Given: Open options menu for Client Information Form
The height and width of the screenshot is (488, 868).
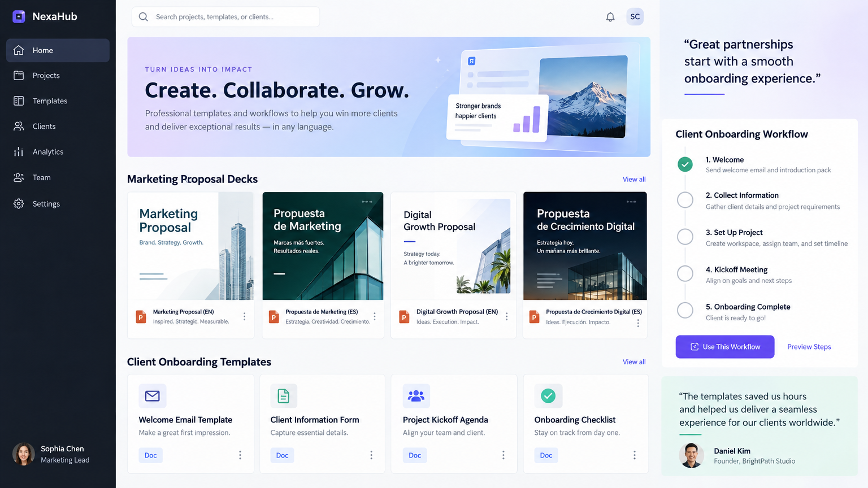Looking at the screenshot, I should (x=371, y=455).
